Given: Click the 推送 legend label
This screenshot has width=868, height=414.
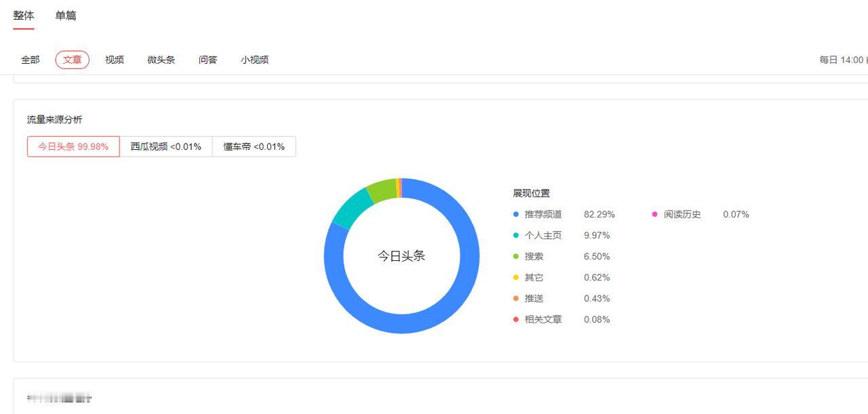Looking at the screenshot, I should [534, 298].
